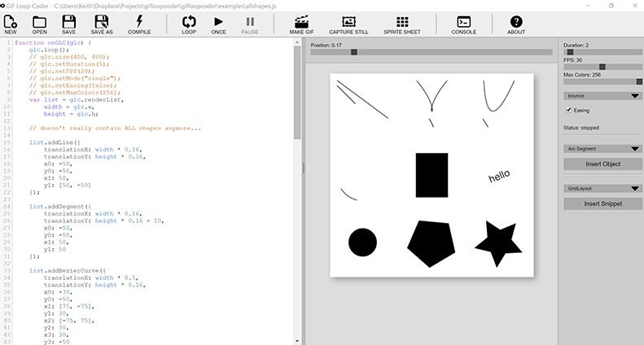The height and width of the screenshot is (345, 644).
Task: Compile the code with the lightning icon
Action: coord(139,22)
